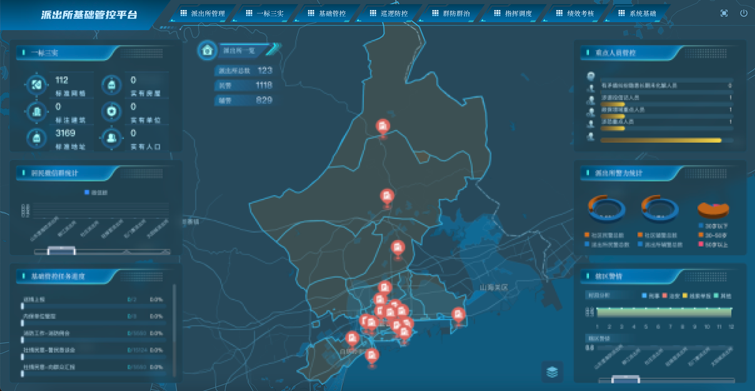Click the 标准网格 grid icon
Screen dimensions: 755x391
click(x=36, y=86)
